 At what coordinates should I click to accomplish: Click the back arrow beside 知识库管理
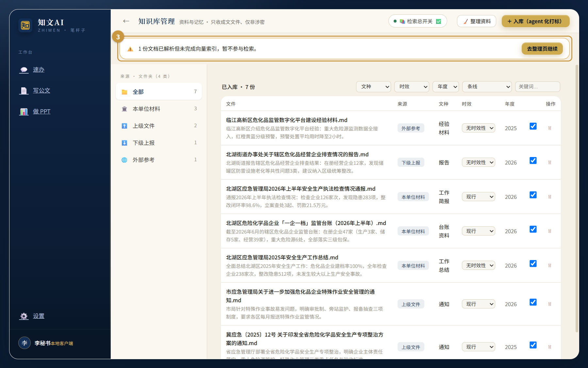[x=126, y=21]
